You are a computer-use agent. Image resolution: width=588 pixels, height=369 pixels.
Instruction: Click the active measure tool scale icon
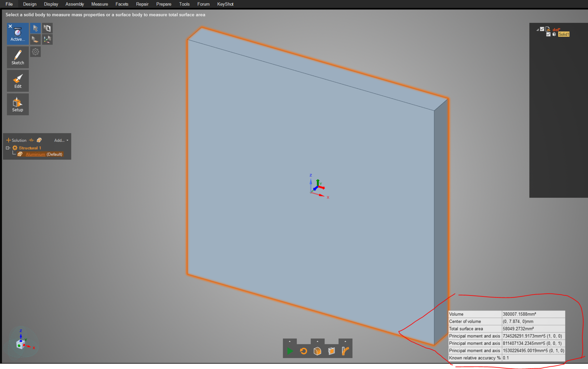coord(18,32)
